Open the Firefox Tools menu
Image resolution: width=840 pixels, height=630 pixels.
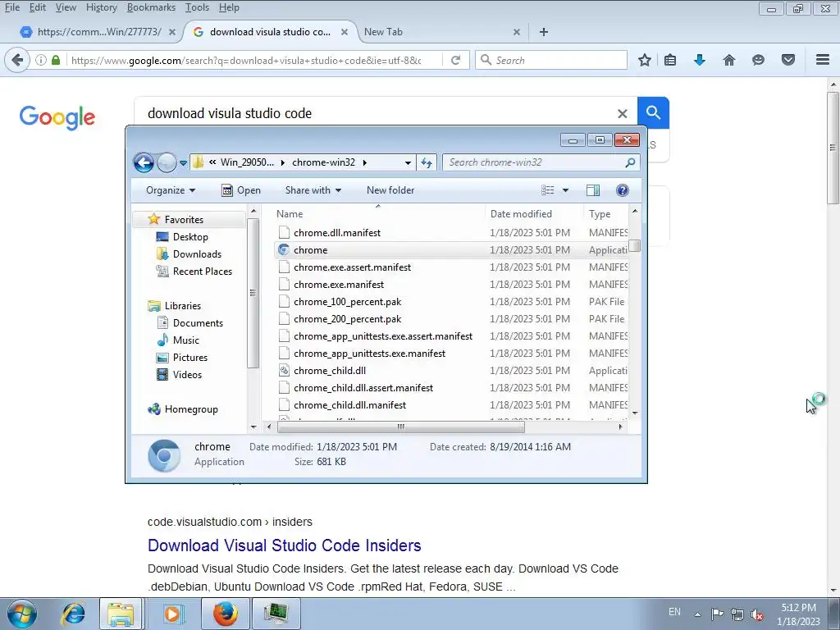pos(197,7)
